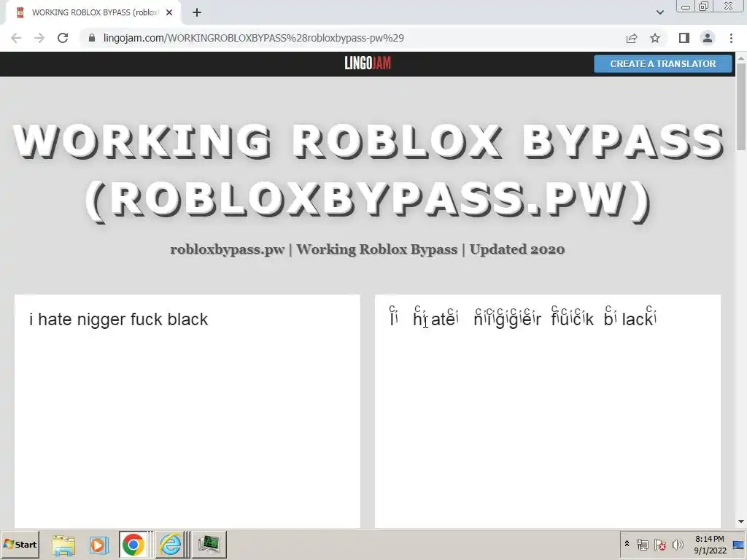Bookmark this page with the star icon

pos(655,38)
